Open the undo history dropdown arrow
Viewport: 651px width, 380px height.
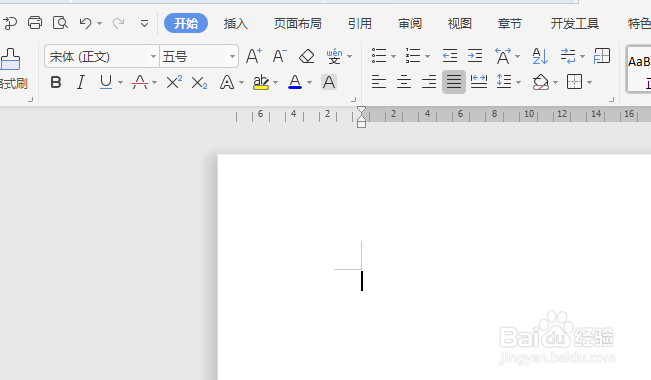click(x=100, y=23)
